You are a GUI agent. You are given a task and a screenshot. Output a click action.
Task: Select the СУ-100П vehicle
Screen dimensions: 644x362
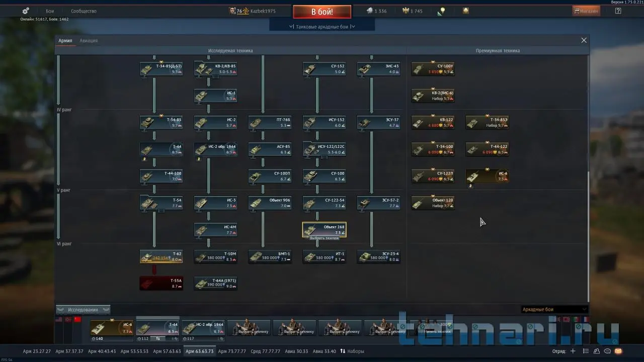point(270,176)
